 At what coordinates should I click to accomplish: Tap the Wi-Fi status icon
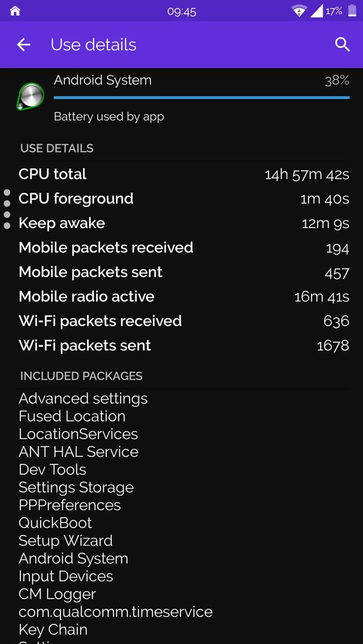point(299,11)
